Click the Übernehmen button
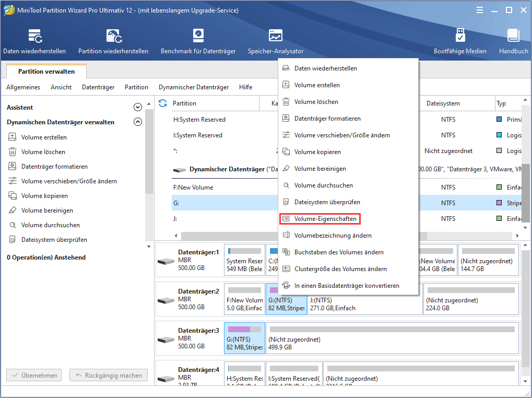This screenshot has height=398, width=532. (34, 375)
